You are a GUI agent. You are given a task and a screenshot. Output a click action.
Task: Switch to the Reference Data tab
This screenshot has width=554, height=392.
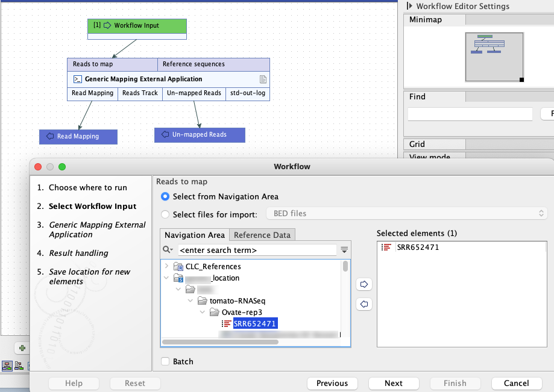pos(262,235)
